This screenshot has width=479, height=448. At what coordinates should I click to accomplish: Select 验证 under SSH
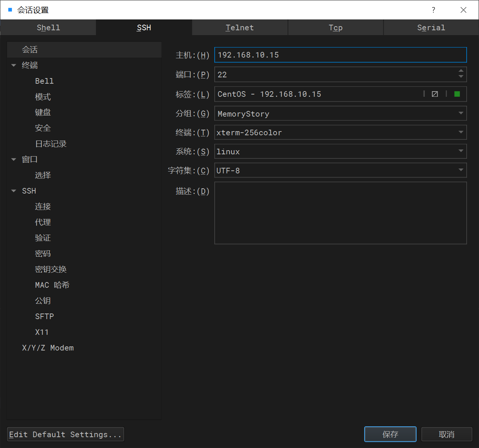point(43,238)
